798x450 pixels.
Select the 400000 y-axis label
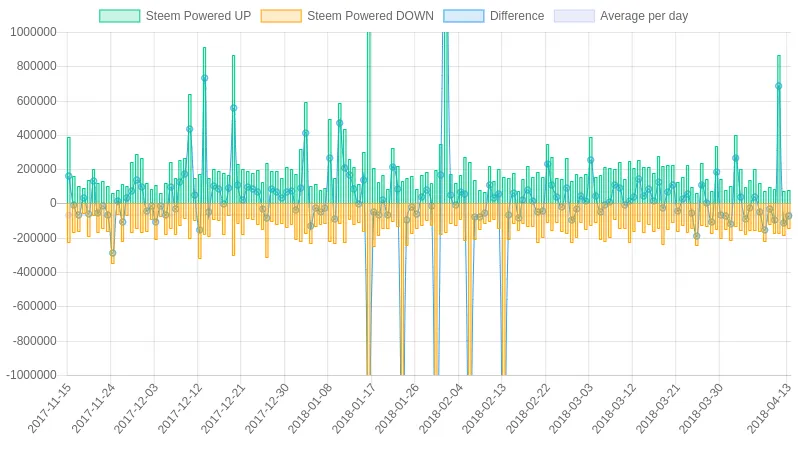36,135
